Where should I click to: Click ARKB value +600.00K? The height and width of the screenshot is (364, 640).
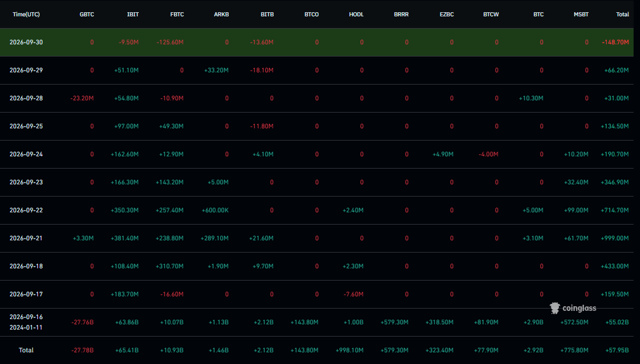pyautogui.click(x=215, y=211)
